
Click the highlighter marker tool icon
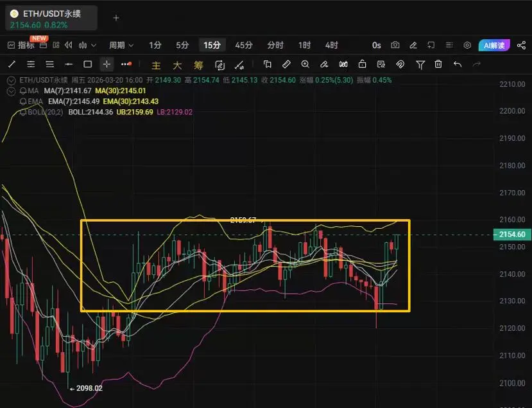pos(324,64)
